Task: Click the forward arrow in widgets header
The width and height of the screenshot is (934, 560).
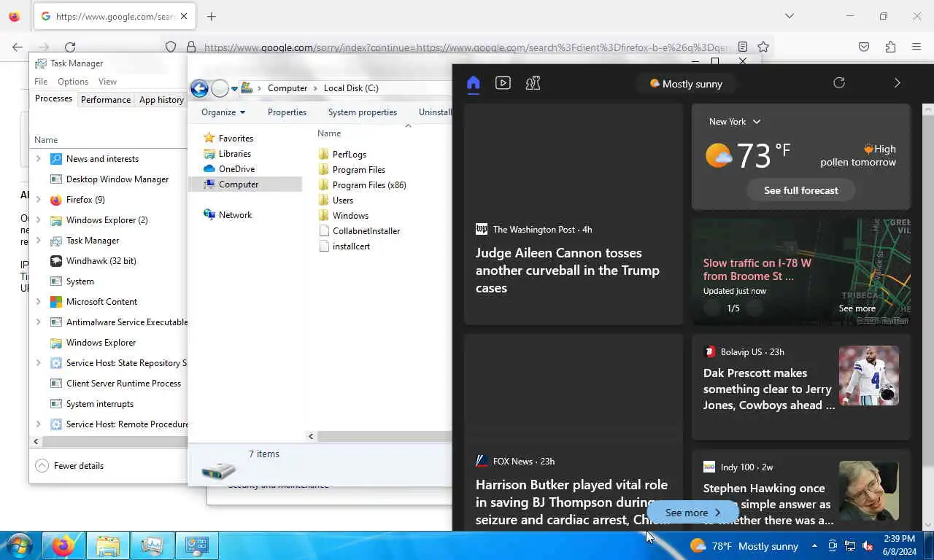Action: [x=898, y=83]
